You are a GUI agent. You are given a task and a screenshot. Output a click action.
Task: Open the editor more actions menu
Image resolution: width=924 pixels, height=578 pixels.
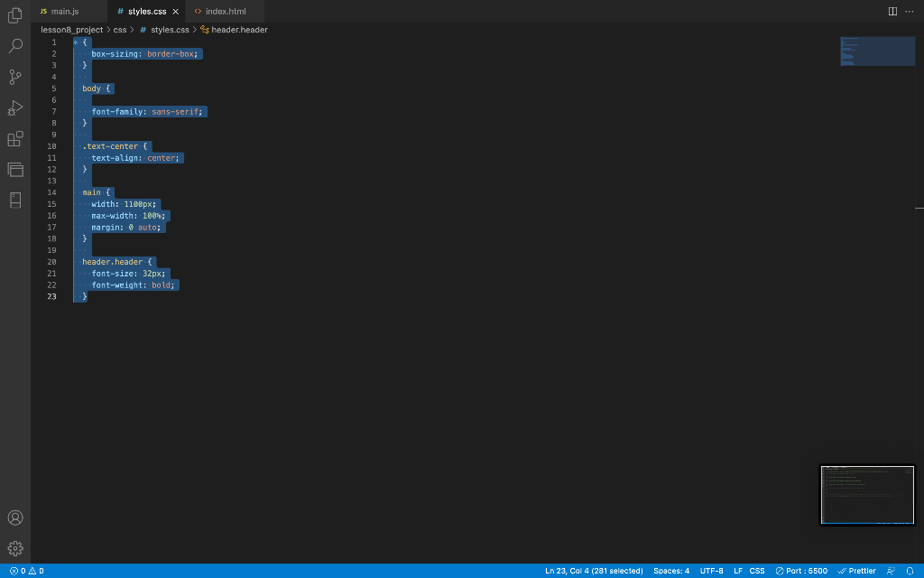click(x=910, y=9)
